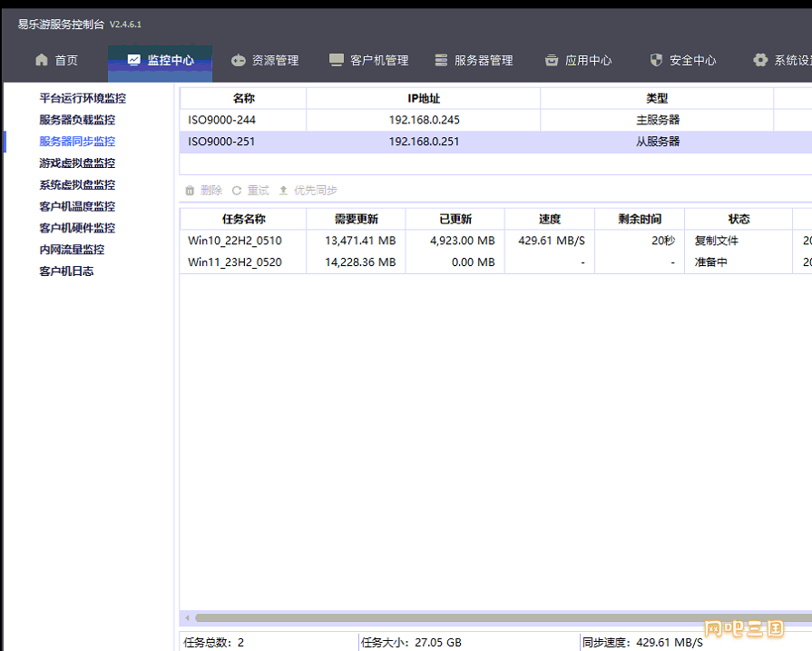
Task: Open 客户机硬件监控 in the sidebar
Action: (x=77, y=228)
